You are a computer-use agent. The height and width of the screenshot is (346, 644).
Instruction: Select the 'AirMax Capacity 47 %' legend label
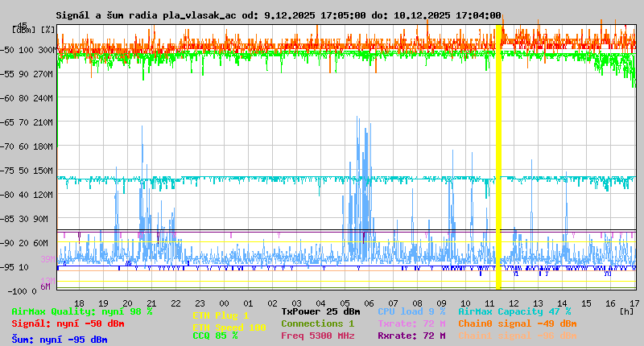(514, 311)
